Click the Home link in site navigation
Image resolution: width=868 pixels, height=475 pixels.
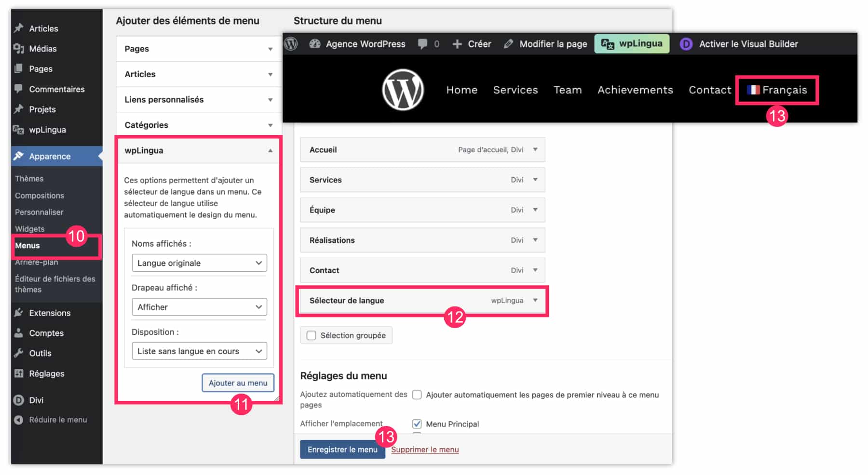[x=462, y=90]
